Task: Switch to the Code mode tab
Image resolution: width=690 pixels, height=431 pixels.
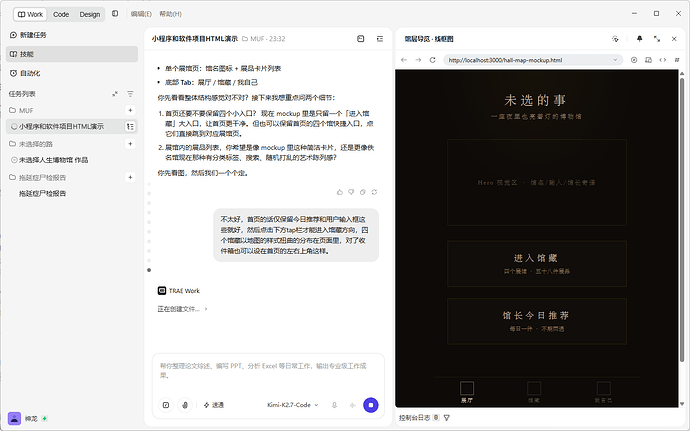Action: coord(61,14)
